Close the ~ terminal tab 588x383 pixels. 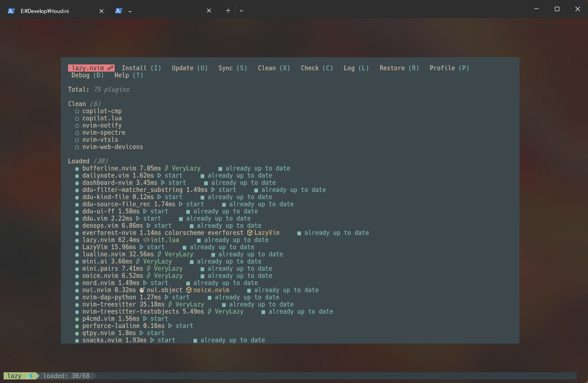[209, 11]
